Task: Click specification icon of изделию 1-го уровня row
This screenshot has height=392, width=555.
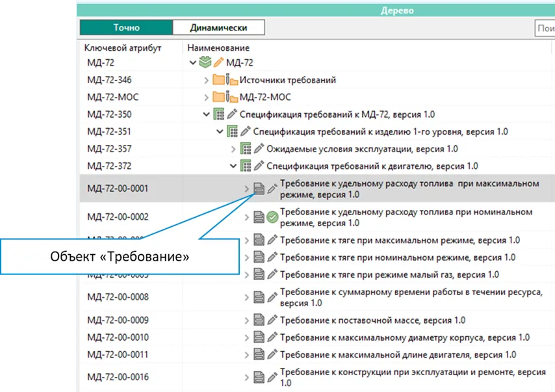Action: pyautogui.click(x=232, y=131)
